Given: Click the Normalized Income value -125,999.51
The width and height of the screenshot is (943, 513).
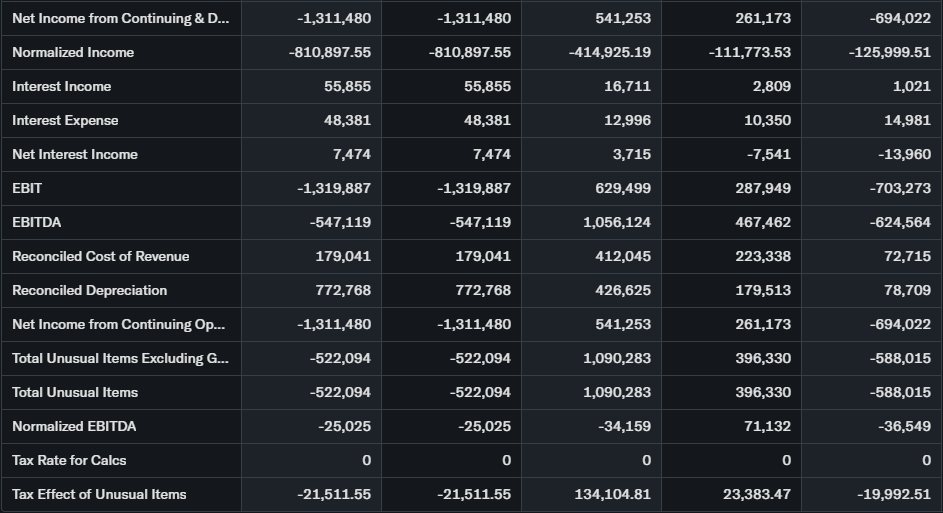Looking at the screenshot, I should tap(889, 52).
